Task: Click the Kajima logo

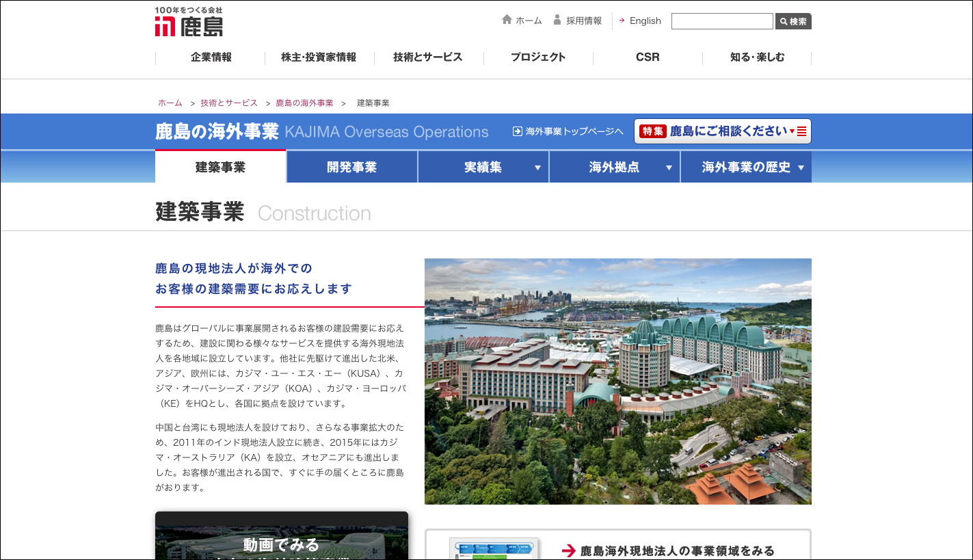Action: [189, 22]
